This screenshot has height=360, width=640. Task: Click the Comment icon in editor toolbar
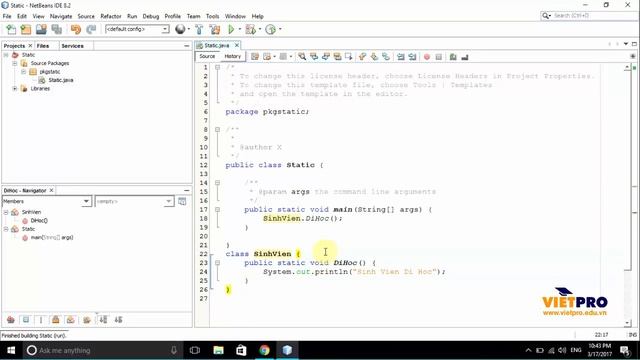pyautogui.click(x=453, y=57)
